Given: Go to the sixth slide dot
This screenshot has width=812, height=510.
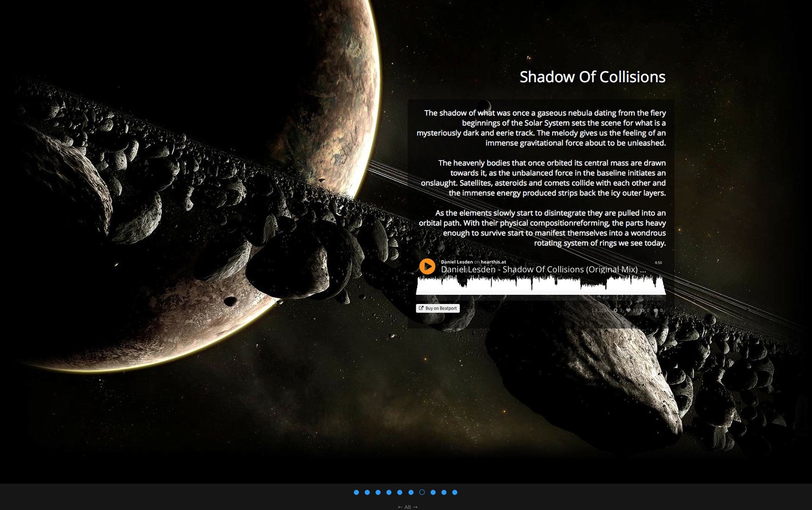Looking at the screenshot, I should 411,492.
